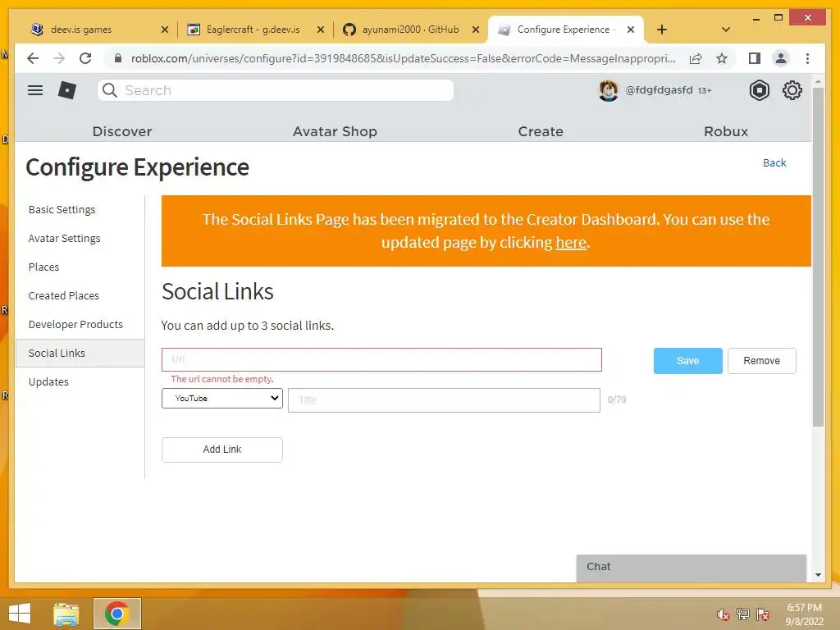Open the Action Center flag icon

[762, 614]
